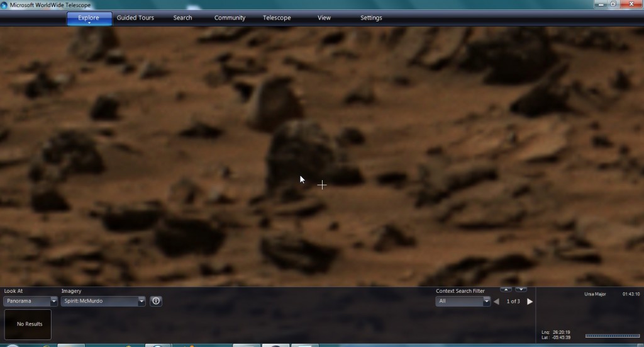The width and height of the screenshot is (644, 347).
Task: Click the imagery information icon
Action: click(x=156, y=301)
